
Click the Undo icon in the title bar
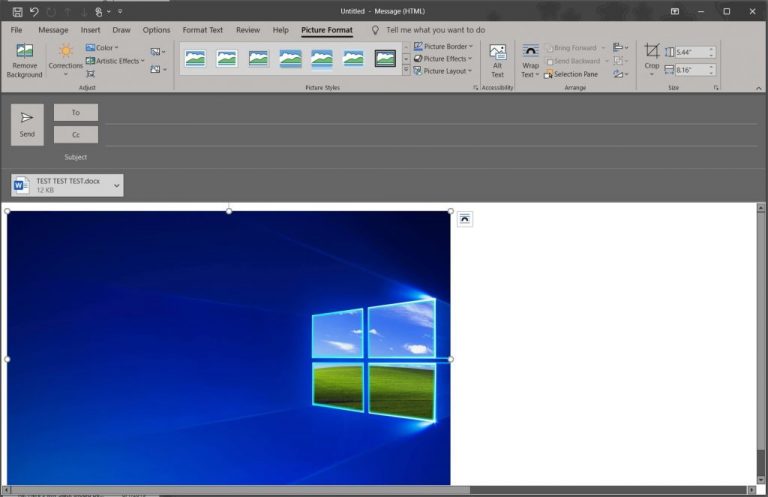pyautogui.click(x=34, y=11)
